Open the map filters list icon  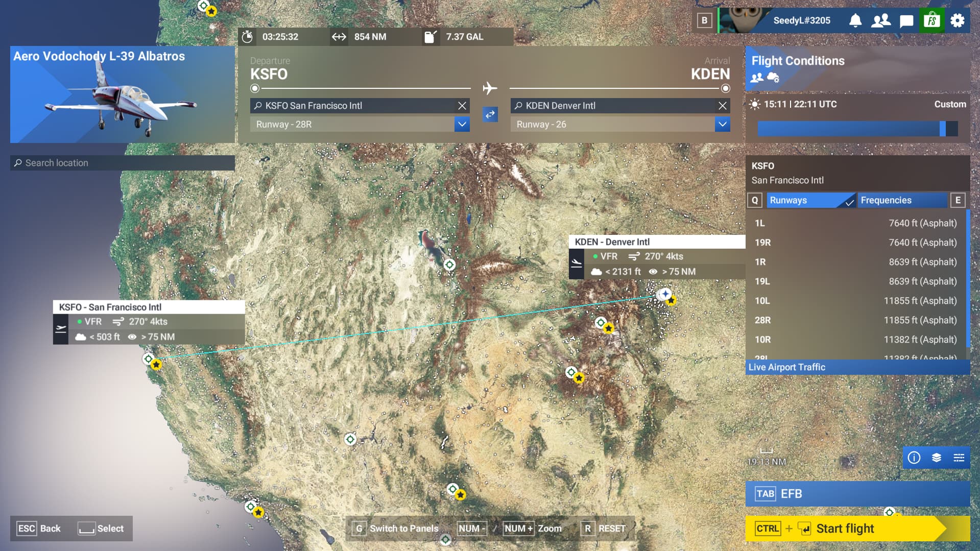click(x=959, y=458)
